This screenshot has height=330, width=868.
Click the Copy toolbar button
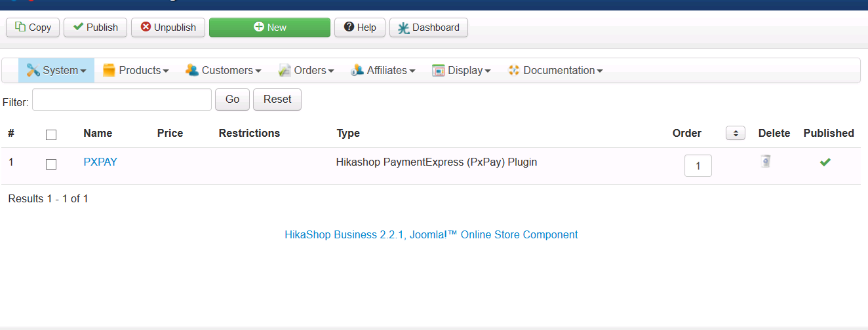33,27
